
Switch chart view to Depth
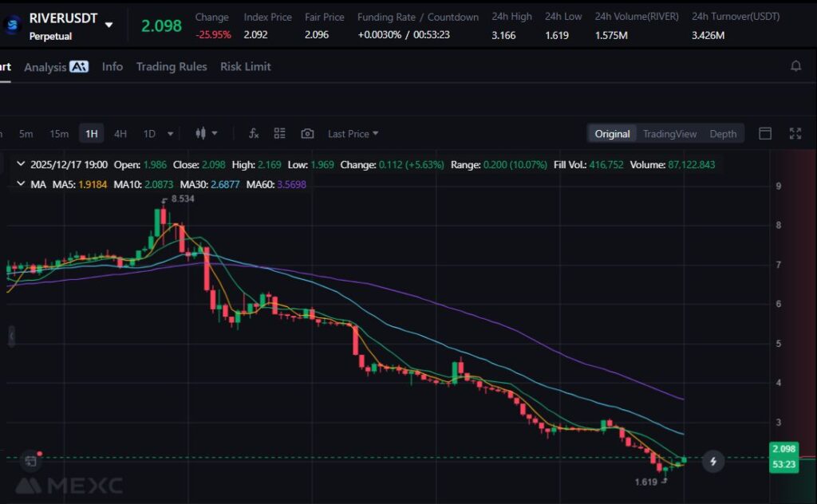tap(723, 134)
